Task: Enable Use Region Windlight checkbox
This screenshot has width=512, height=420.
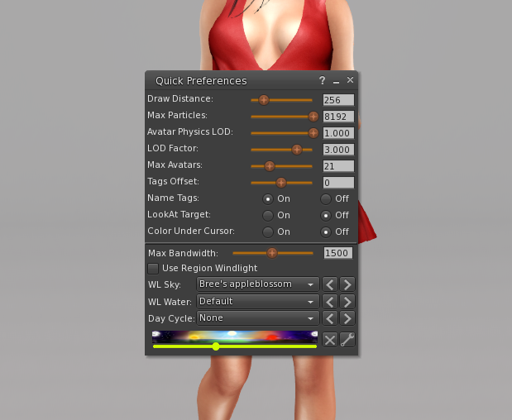Action: pyautogui.click(x=153, y=269)
